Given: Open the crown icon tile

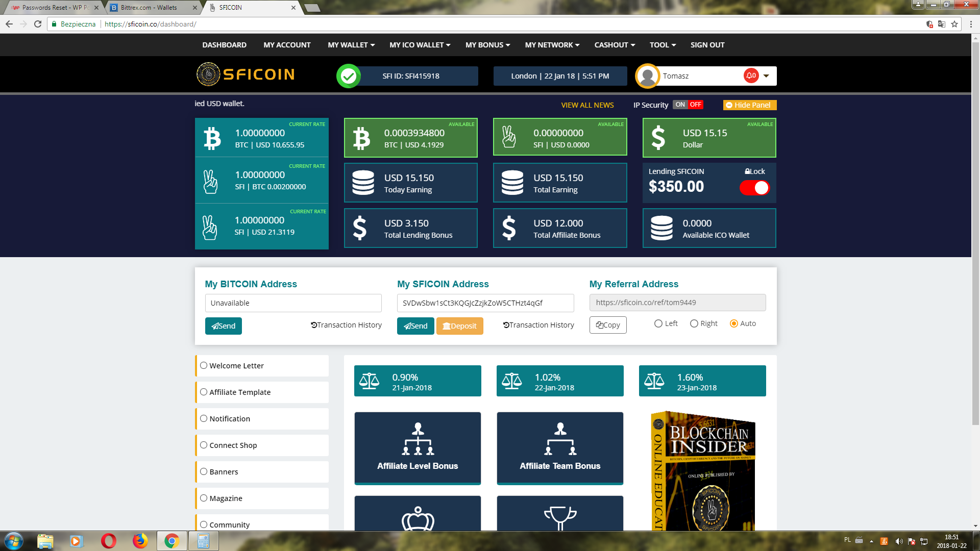Looking at the screenshot, I should click(418, 513).
